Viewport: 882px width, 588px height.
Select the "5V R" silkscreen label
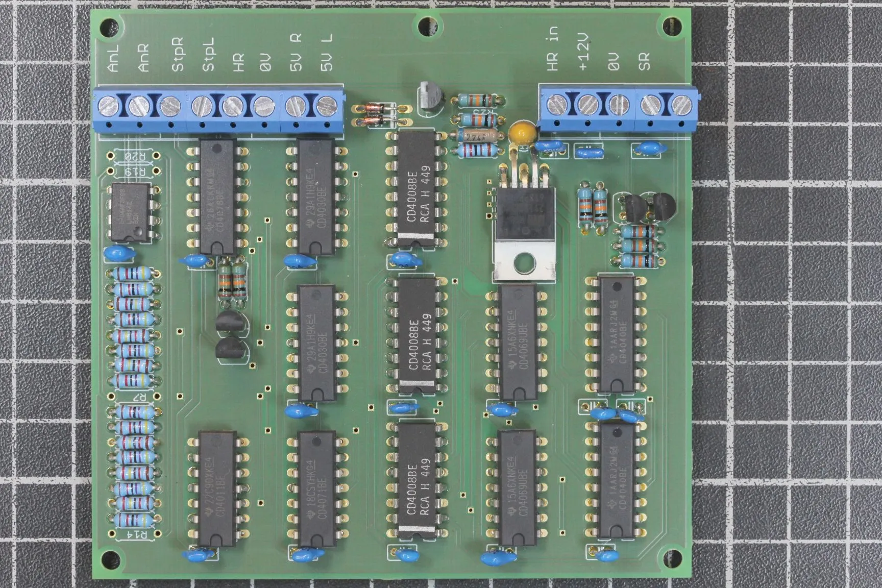pos(296,52)
